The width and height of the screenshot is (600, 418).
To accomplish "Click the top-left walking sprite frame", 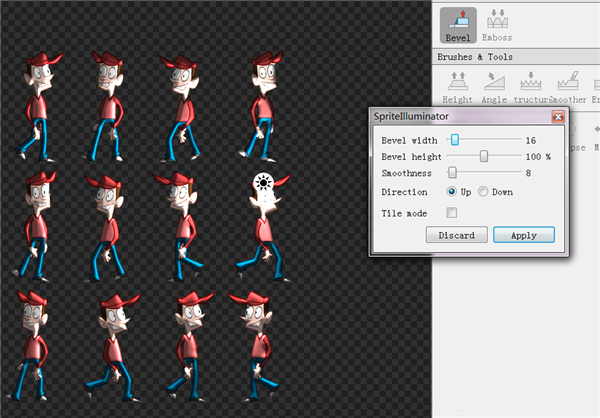I will 38,105.
